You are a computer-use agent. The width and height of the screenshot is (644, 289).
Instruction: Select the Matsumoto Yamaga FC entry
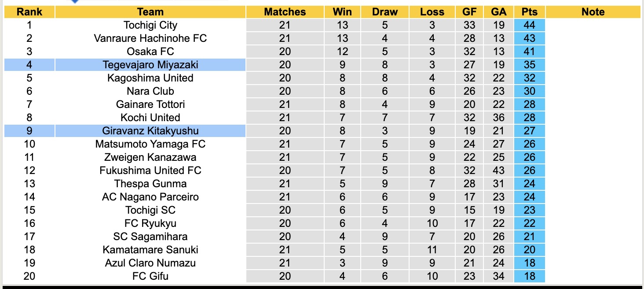150,144
